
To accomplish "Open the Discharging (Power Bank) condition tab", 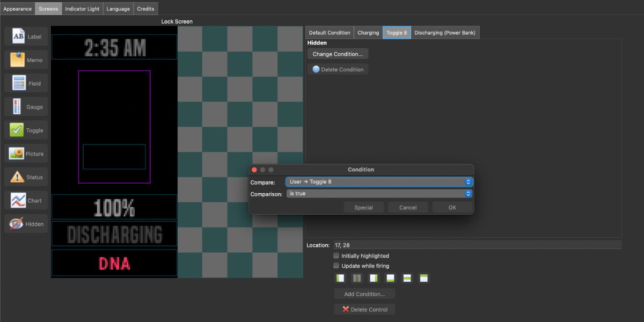I will pyautogui.click(x=445, y=33).
